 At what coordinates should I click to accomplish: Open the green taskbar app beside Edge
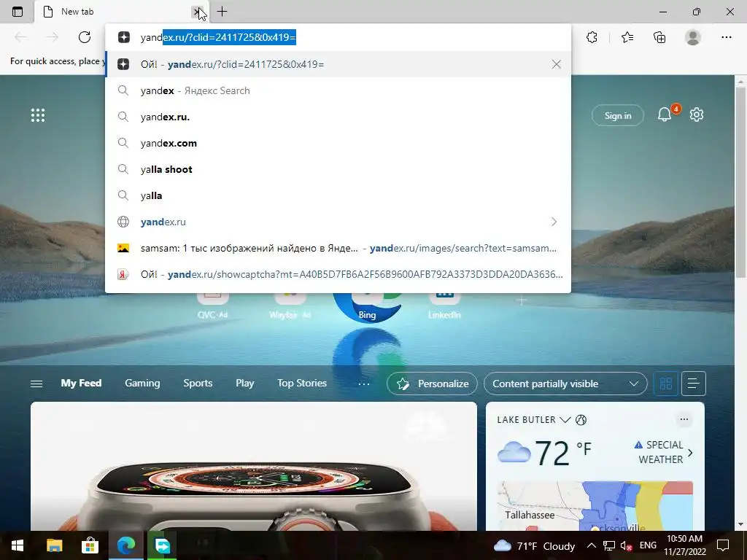(162, 545)
